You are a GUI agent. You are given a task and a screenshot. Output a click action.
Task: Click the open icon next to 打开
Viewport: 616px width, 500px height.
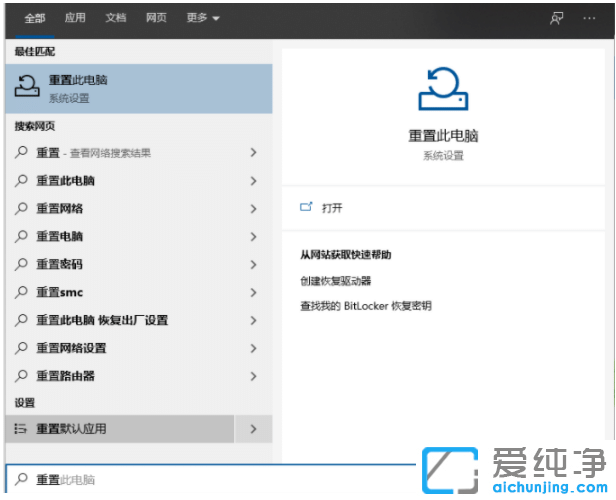(306, 208)
